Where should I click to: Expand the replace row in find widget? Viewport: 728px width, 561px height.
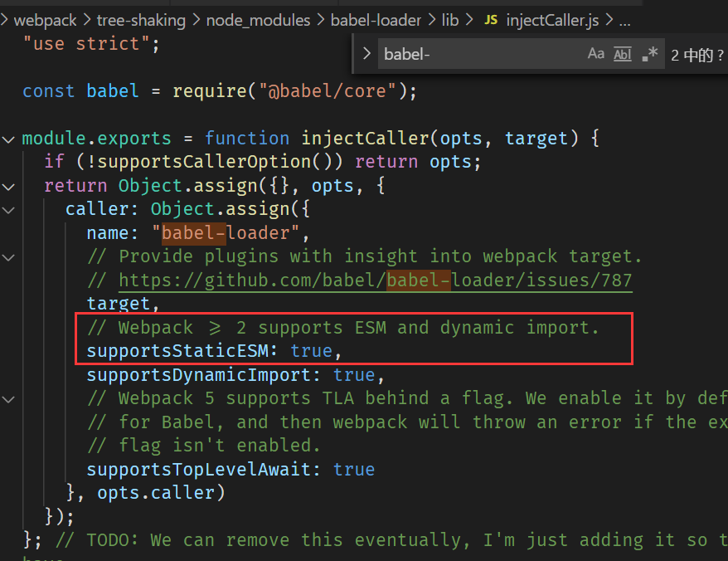pos(366,54)
